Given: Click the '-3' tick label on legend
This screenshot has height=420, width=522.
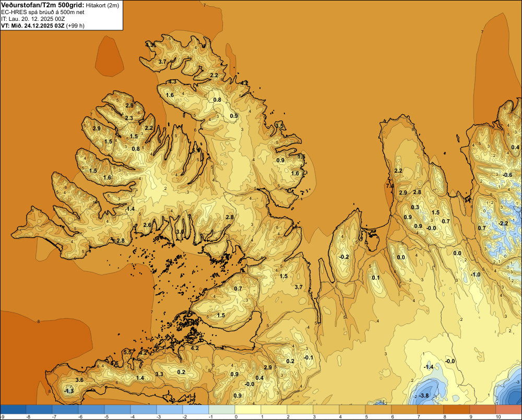Looking at the screenshot, I should 159,417.
